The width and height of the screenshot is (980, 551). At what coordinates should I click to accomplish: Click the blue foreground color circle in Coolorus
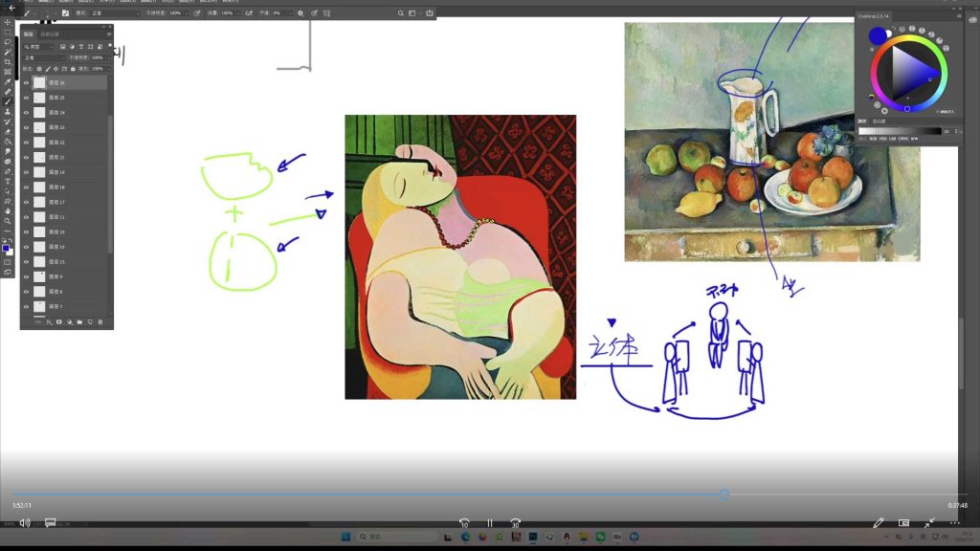coord(878,35)
